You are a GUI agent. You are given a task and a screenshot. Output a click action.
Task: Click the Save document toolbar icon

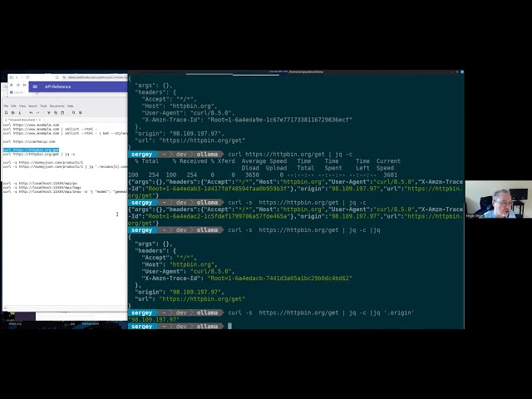pyautogui.click(x=20, y=113)
